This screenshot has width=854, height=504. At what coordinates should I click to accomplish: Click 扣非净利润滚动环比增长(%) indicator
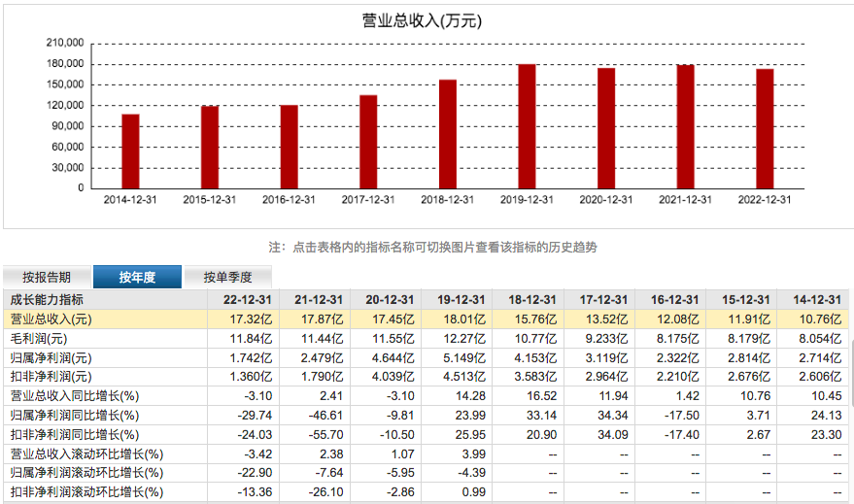pos(86,492)
